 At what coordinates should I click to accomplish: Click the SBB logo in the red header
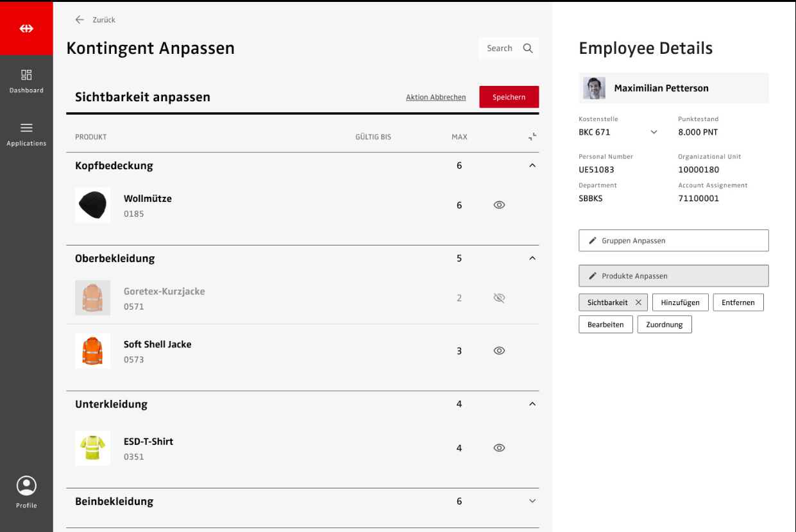(26, 28)
